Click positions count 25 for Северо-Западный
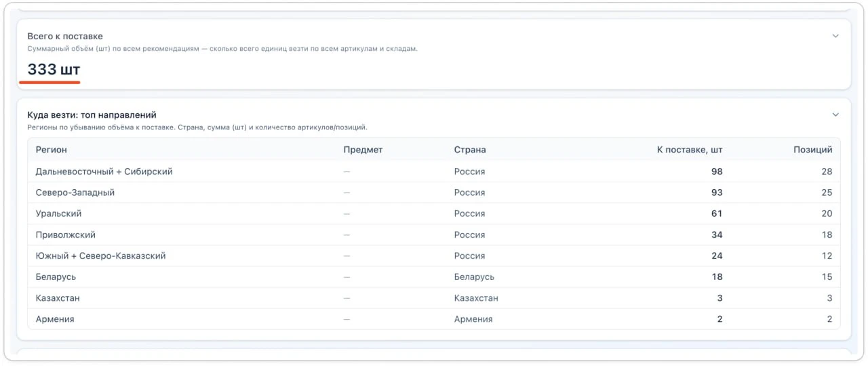Viewport: 868px width, 366px height. coord(826,192)
